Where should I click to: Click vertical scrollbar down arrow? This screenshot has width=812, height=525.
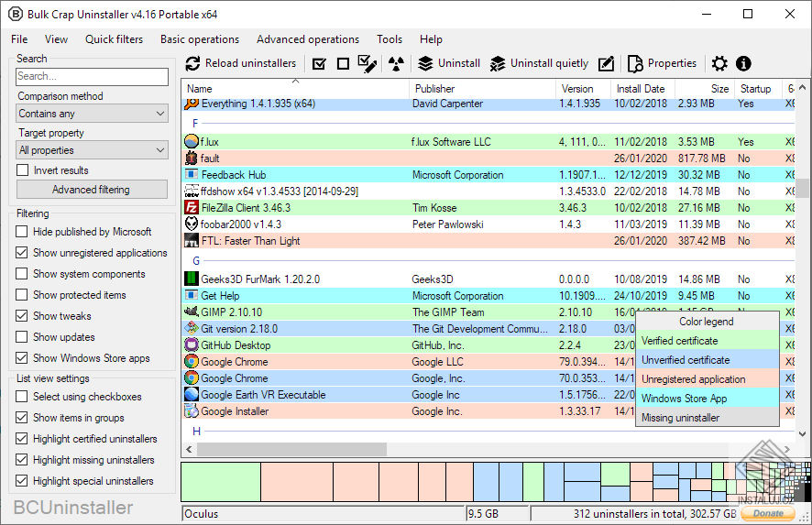pos(802,434)
